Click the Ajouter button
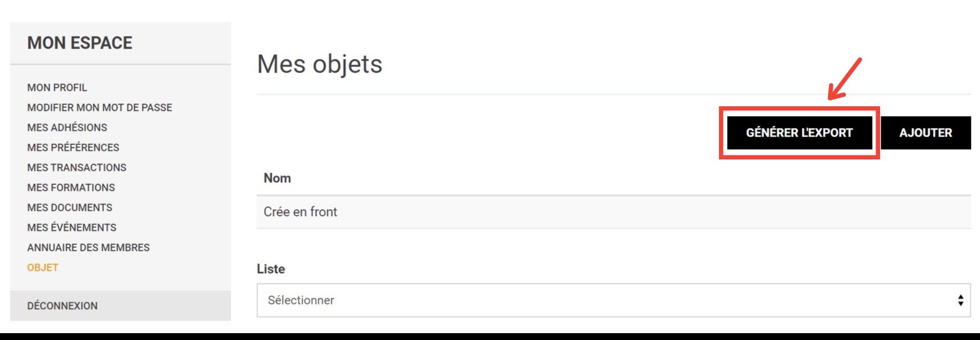The image size is (980, 340). point(926,133)
